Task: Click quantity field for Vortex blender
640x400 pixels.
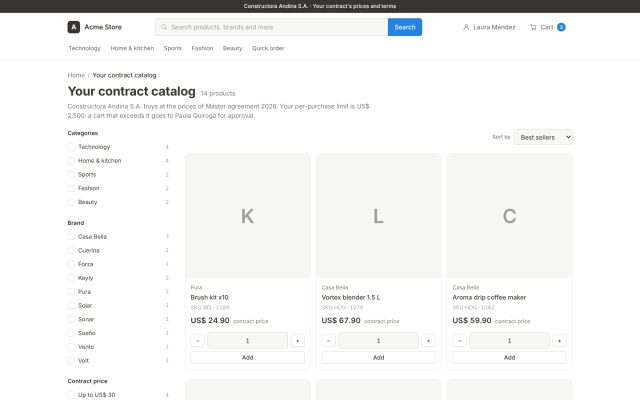Action: [378, 340]
